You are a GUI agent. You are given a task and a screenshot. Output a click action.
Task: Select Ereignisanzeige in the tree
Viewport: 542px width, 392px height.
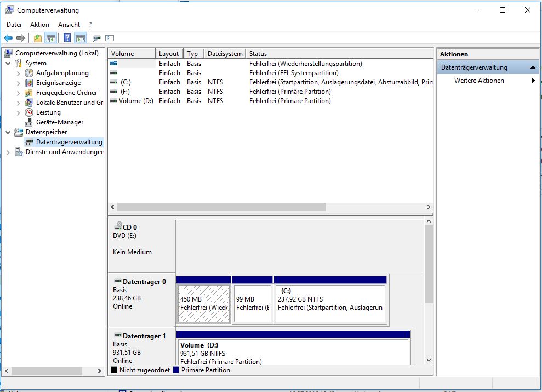[58, 83]
